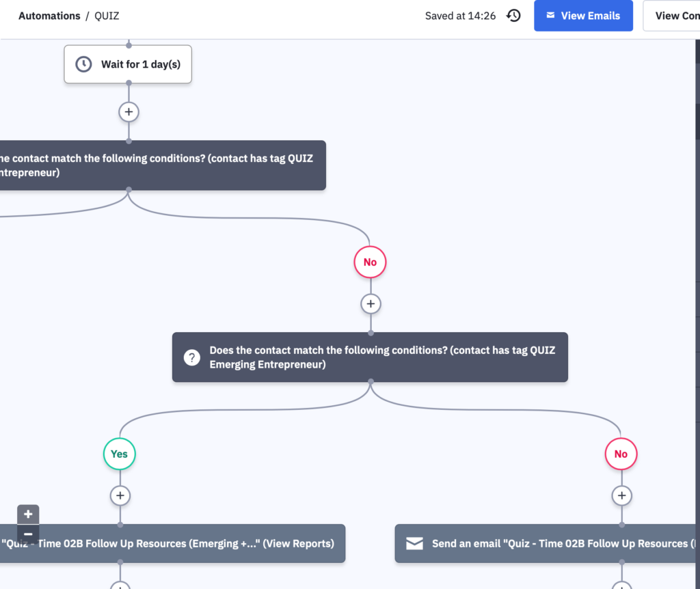The image size is (700, 589).
Task: Open the Wait for 1 day(s) step
Action: coord(128,64)
